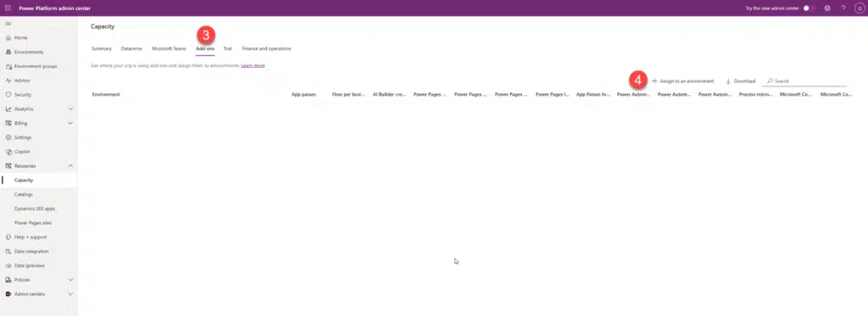This screenshot has width=868, height=316.
Task: Toggle Try the new admin center switch
Action: click(x=810, y=8)
